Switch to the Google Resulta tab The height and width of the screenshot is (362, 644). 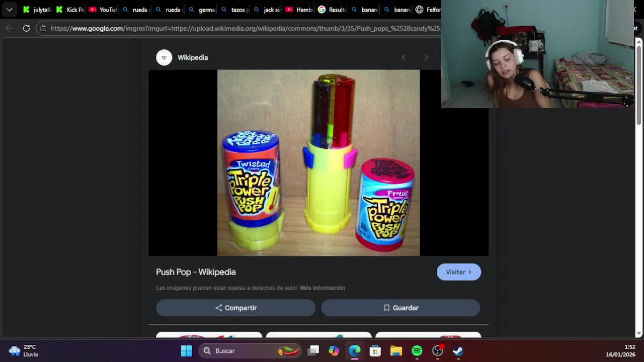(x=332, y=10)
